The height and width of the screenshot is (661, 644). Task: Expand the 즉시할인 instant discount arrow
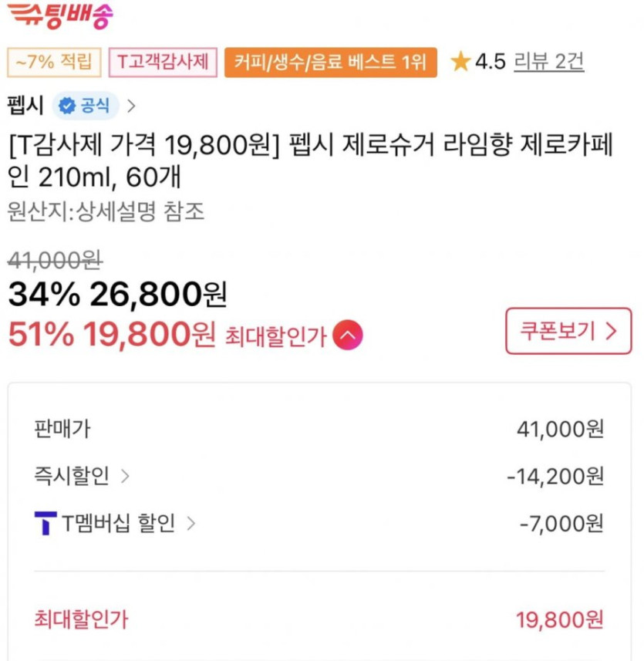coord(125,476)
